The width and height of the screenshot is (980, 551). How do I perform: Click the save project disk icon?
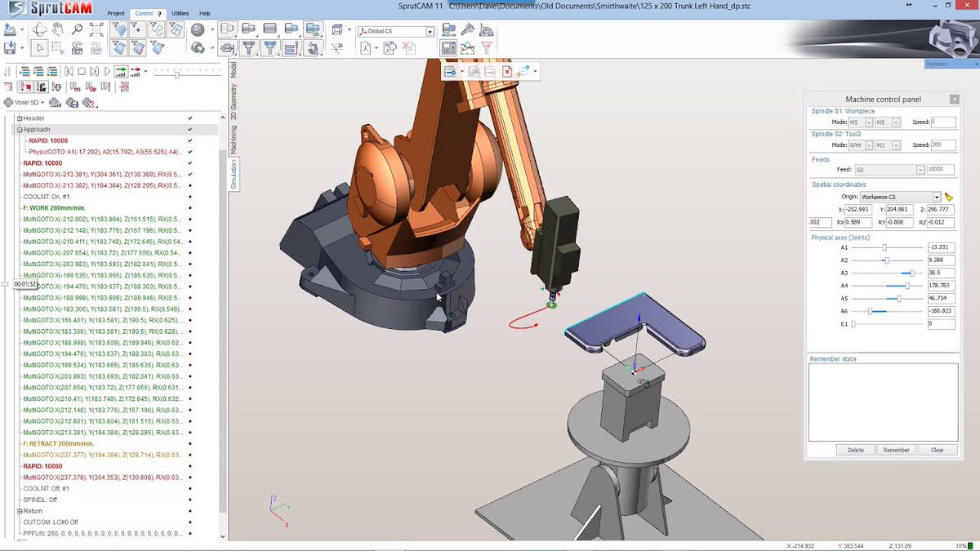10,48
